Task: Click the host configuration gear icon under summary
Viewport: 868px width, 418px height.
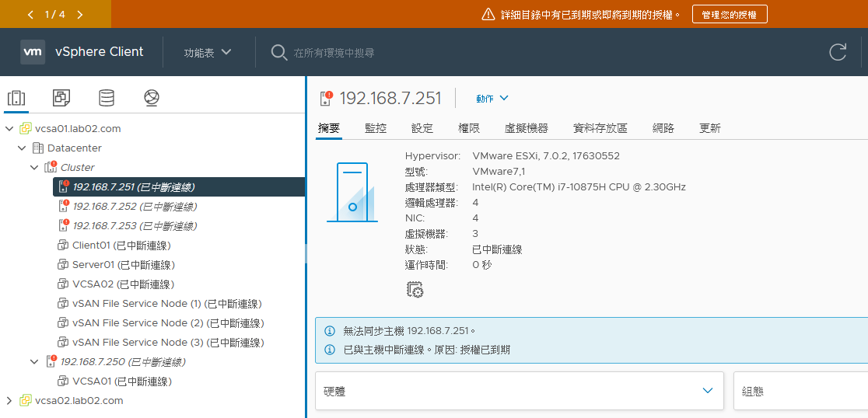Action: pyautogui.click(x=415, y=289)
